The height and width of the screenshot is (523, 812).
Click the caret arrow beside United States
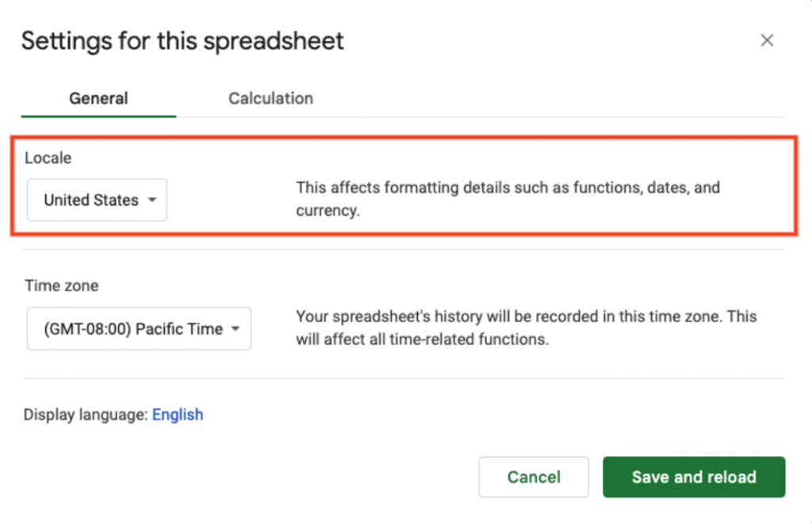(x=152, y=200)
